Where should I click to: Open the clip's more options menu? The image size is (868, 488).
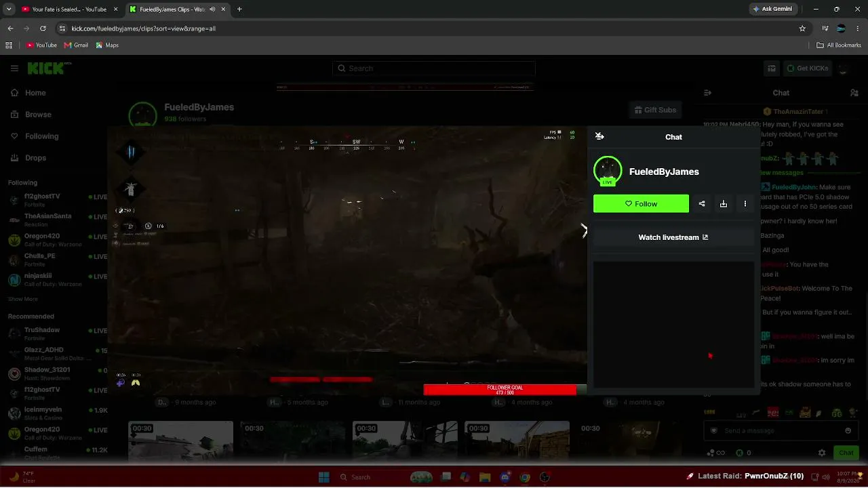pos(745,204)
